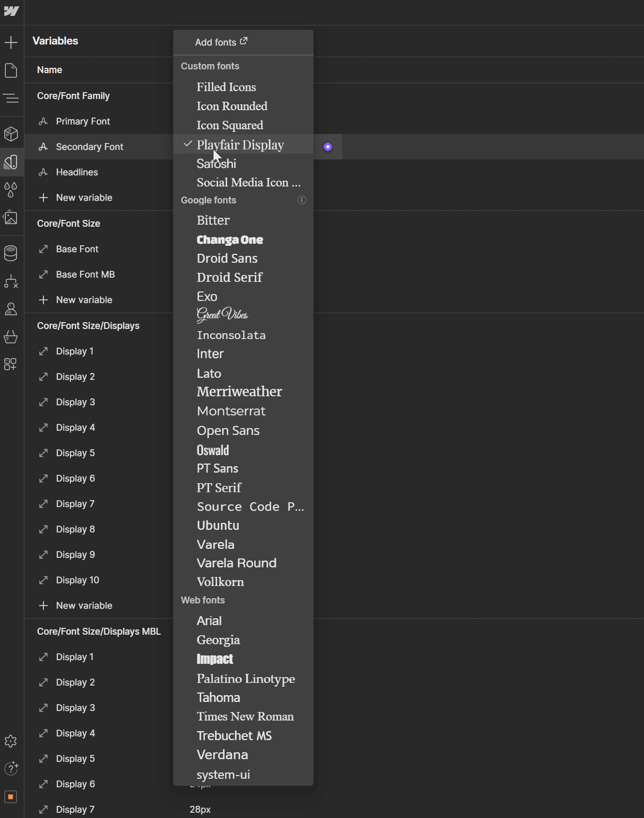This screenshot has height=818, width=644.
Task: Click the Google fonts info icon
Action: tap(302, 200)
